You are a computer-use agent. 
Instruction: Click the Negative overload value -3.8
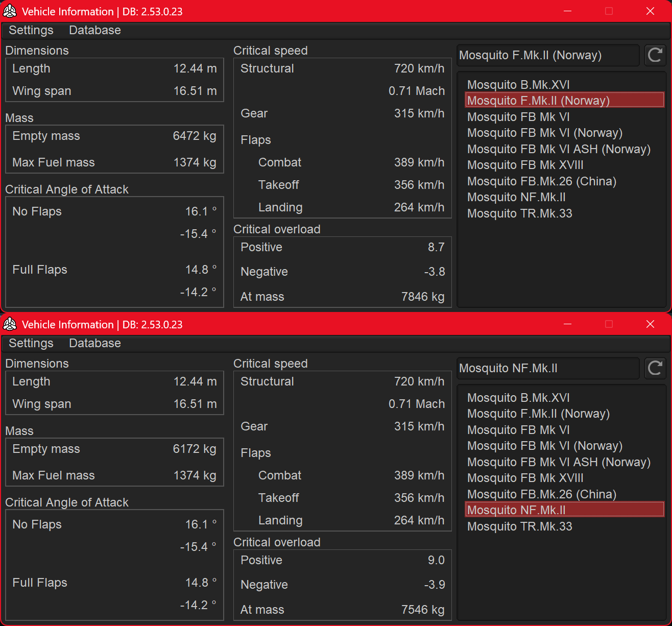pyautogui.click(x=435, y=272)
